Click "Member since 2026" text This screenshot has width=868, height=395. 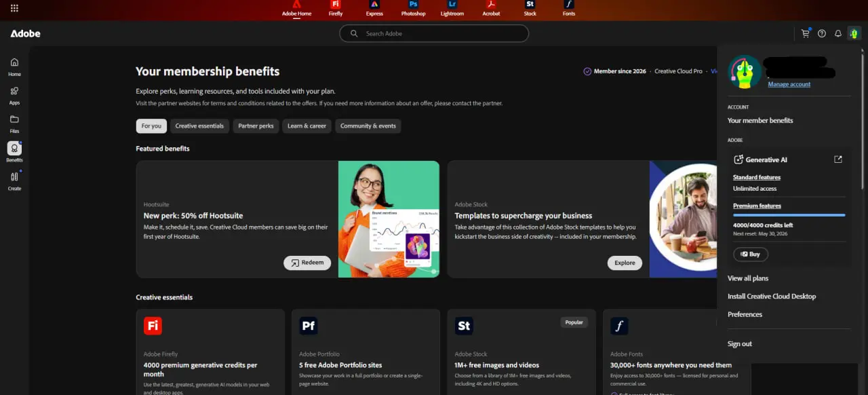click(620, 71)
